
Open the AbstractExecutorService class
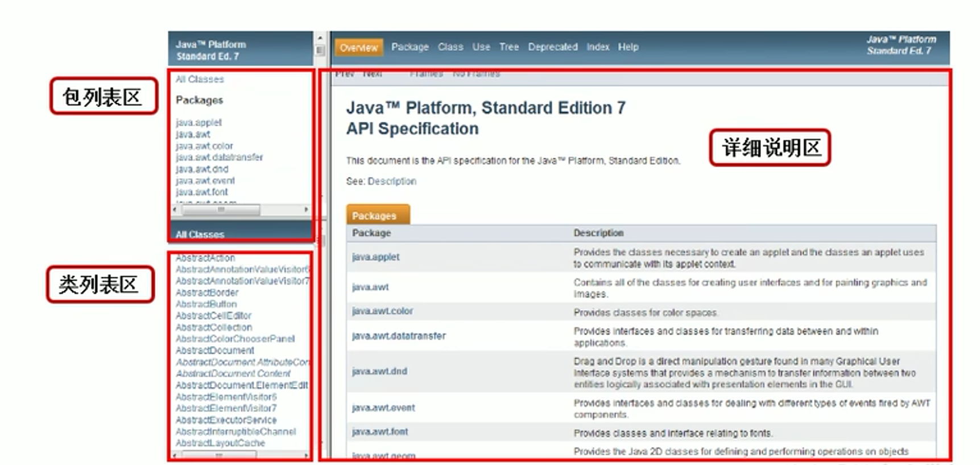[x=226, y=420]
